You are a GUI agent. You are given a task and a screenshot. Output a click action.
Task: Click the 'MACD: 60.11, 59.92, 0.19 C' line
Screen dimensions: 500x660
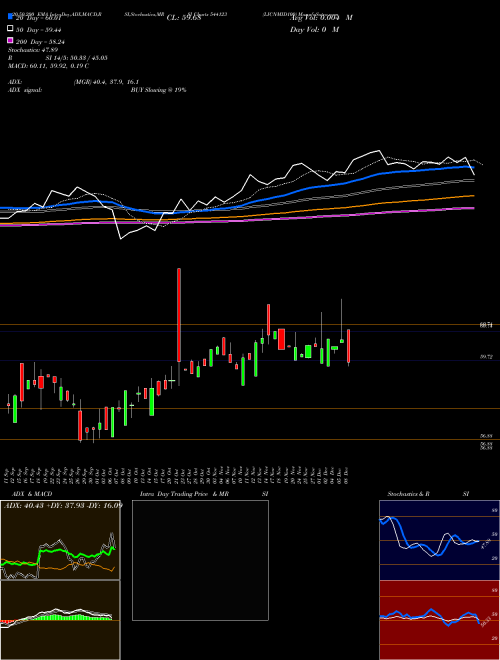click(x=48, y=66)
